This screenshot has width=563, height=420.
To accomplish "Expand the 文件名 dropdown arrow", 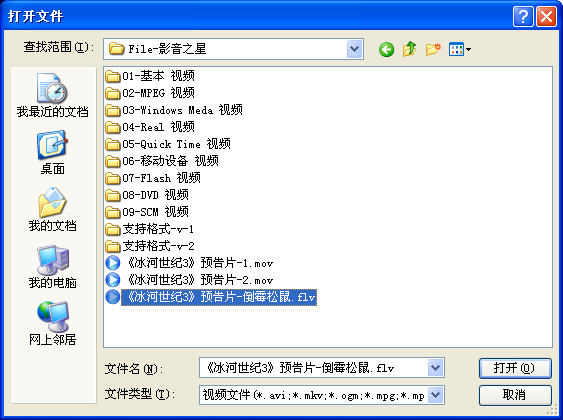I will 435,368.
